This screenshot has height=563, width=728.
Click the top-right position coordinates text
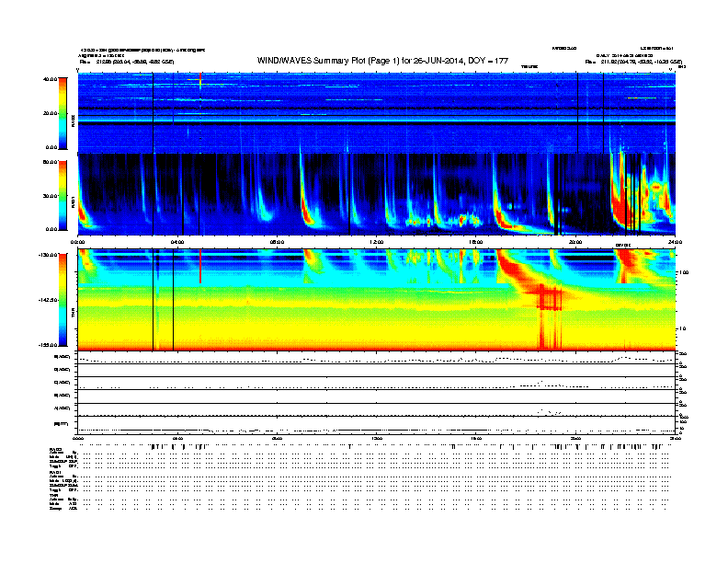(x=633, y=62)
